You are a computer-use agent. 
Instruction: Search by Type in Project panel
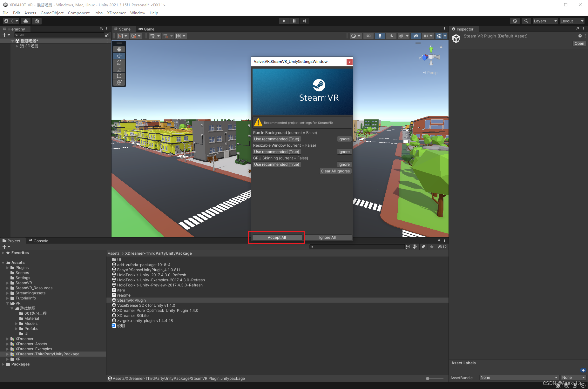[415, 247]
